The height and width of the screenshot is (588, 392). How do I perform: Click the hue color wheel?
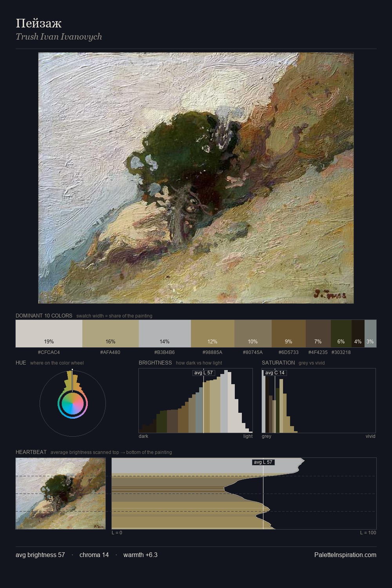73,403
